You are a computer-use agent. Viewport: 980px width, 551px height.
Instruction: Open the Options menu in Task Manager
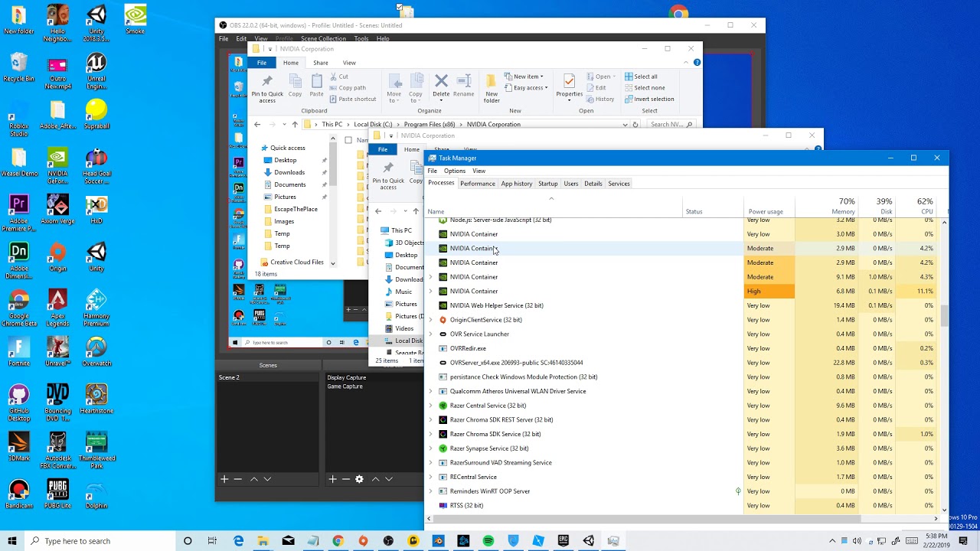[x=454, y=171]
